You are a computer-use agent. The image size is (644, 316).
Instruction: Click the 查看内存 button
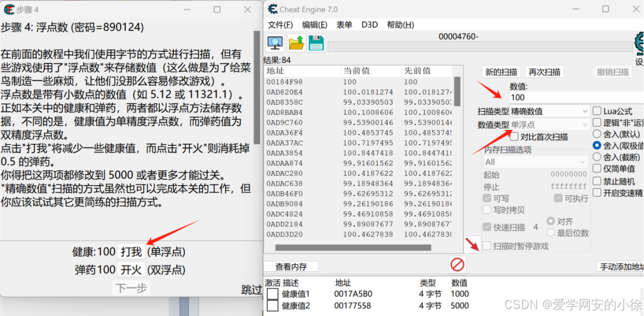tap(291, 267)
